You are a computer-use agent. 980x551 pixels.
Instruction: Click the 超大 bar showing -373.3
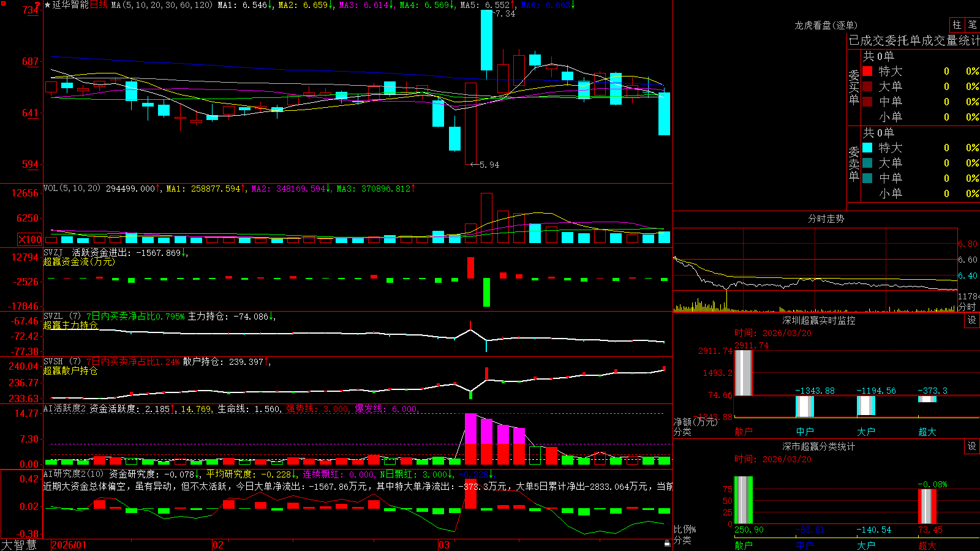tap(927, 399)
